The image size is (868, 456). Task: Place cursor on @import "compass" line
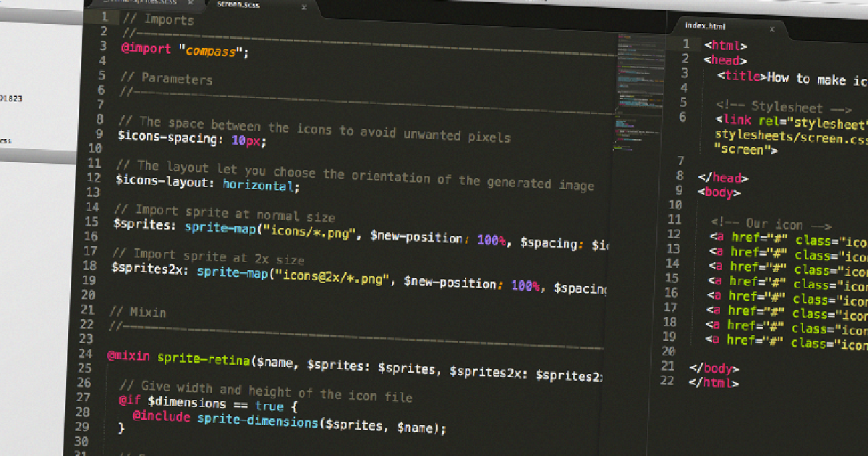tap(184, 51)
